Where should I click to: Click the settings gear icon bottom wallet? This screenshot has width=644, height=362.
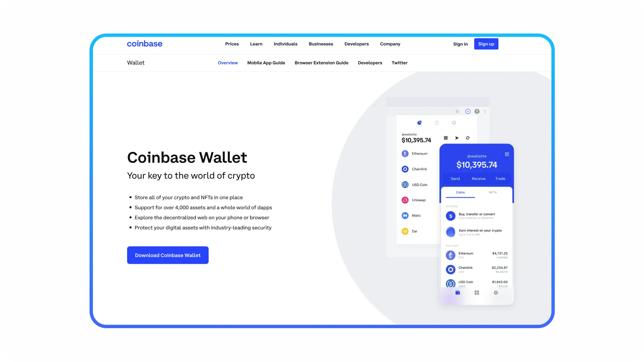click(496, 293)
